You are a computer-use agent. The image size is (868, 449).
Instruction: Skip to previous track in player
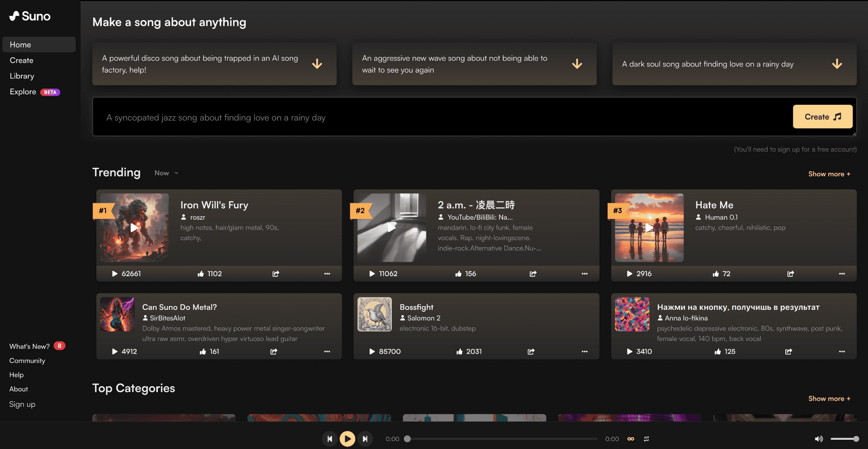click(330, 439)
